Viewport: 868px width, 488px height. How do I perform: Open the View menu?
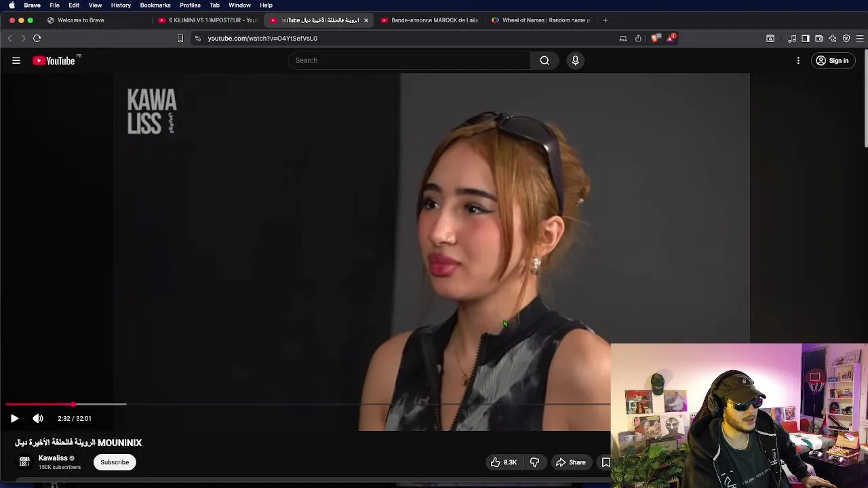click(x=95, y=5)
